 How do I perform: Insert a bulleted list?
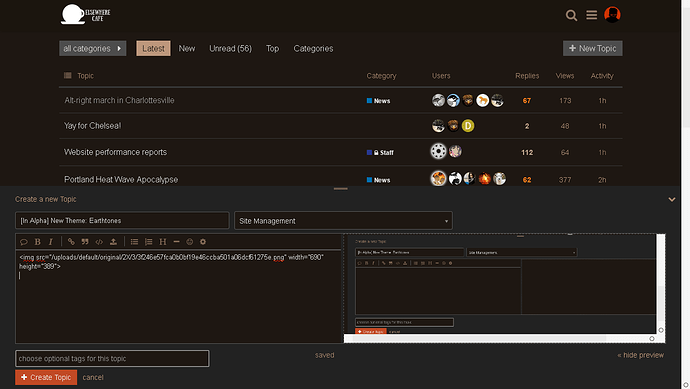[134, 242]
